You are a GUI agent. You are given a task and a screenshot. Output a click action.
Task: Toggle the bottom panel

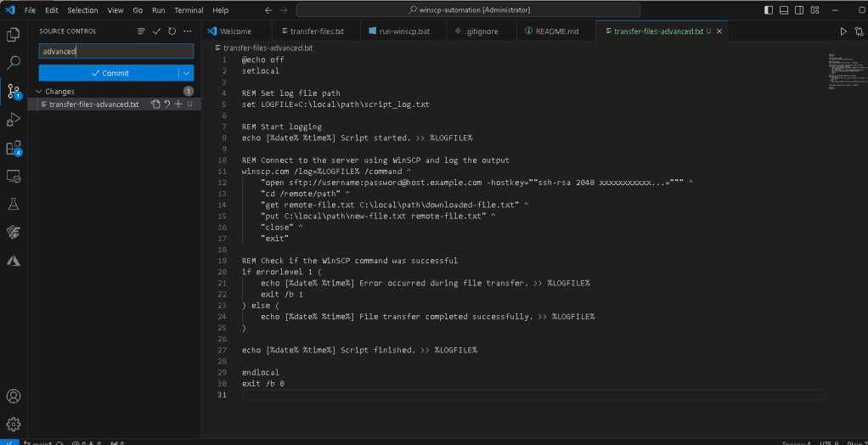click(x=784, y=10)
